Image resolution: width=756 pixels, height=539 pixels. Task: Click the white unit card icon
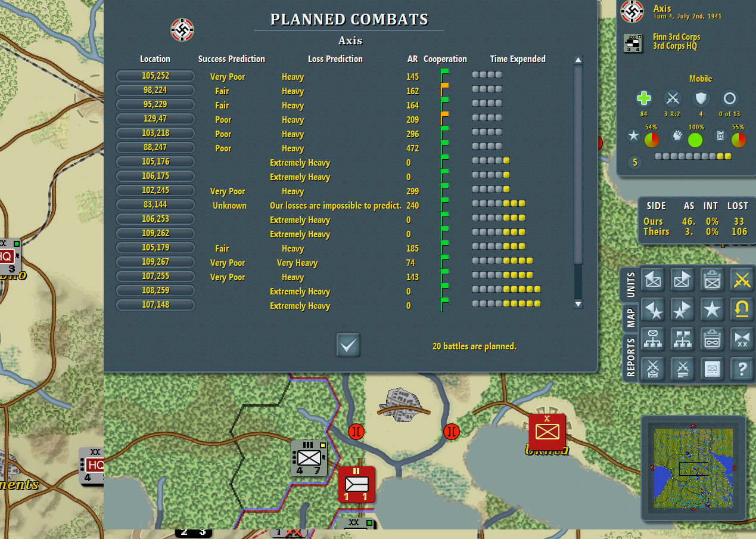tap(713, 369)
